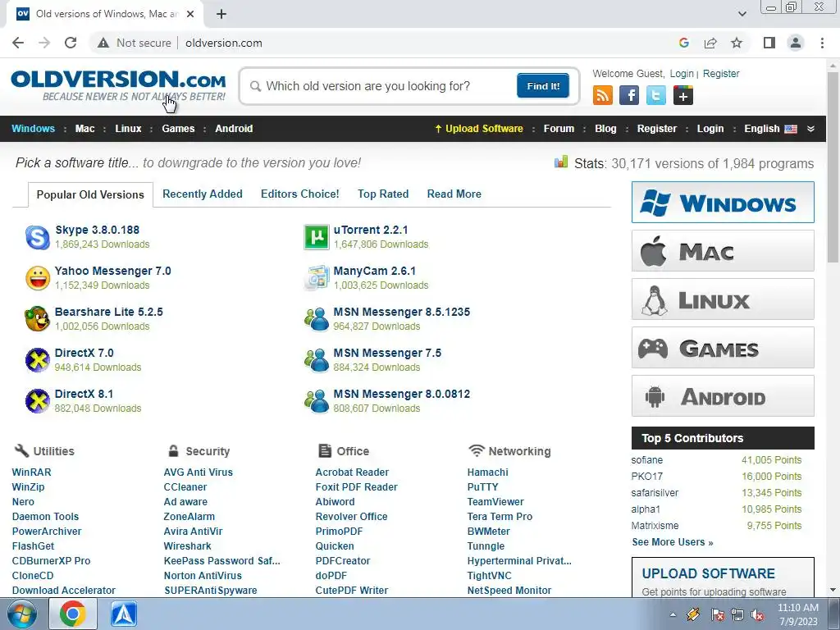
Task: Open the Wireshark link
Action: click(x=188, y=546)
